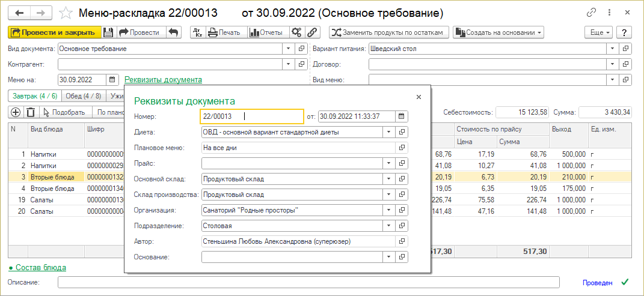Delete selected row with trash icon
The image size is (644, 296).
click(x=31, y=112)
